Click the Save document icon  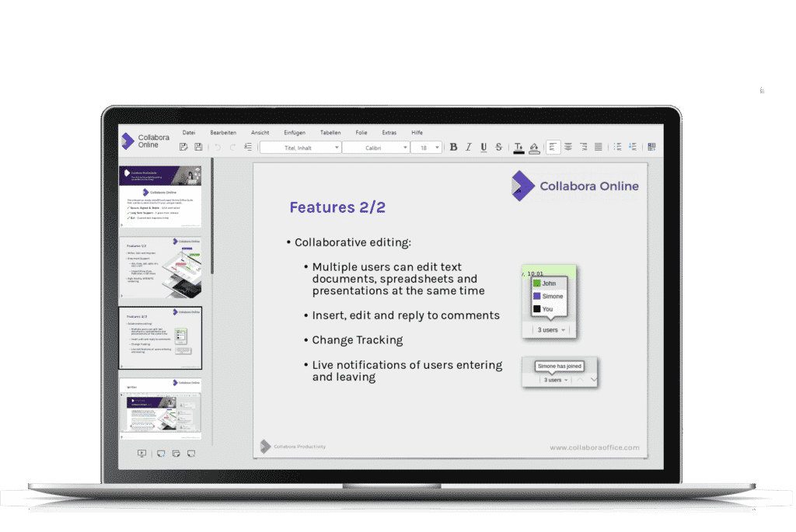198,147
